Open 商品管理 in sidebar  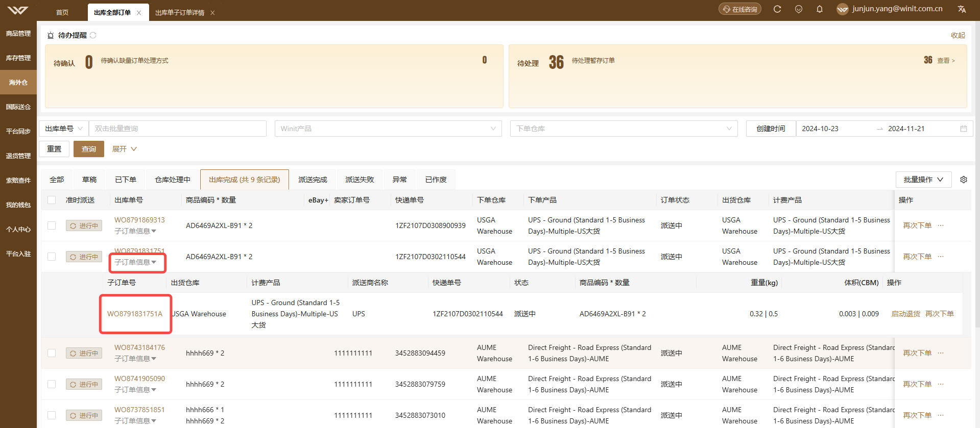[18, 33]
